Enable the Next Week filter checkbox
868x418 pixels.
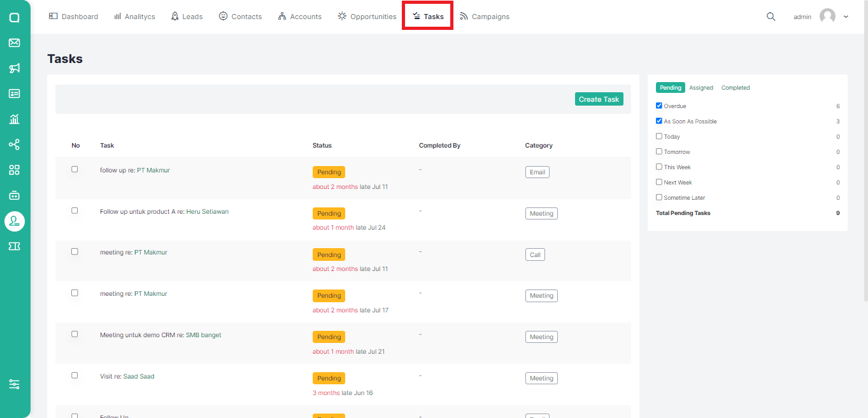pyautogui.click(x=659, y=182)
